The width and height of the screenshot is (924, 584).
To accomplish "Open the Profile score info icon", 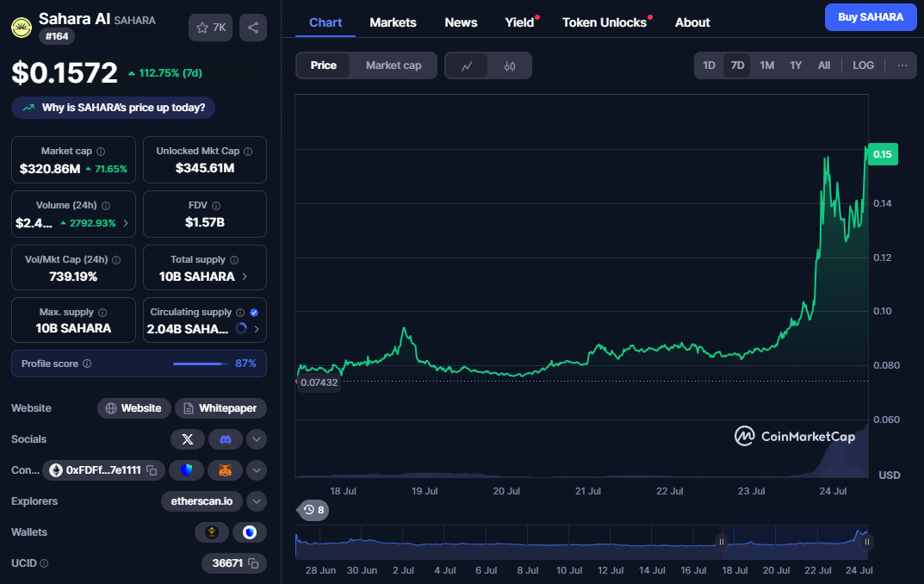I will (x=87, y=363).
